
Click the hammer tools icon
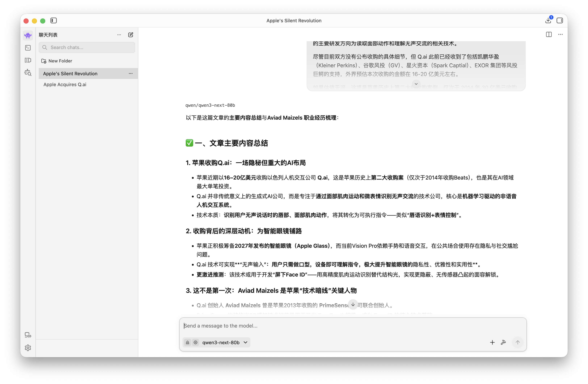[x=503, y=342]
